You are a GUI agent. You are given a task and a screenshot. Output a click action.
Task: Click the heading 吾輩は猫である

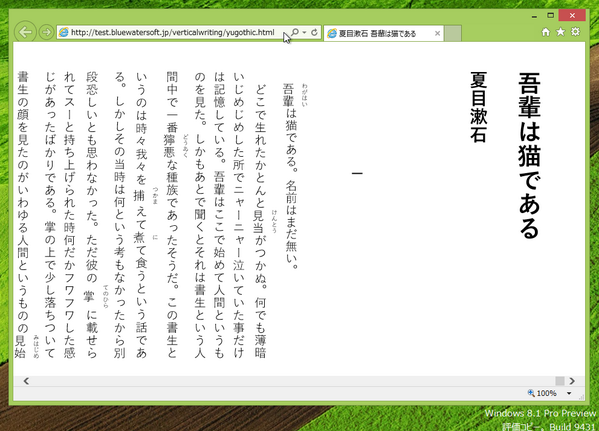click(529, 155)
